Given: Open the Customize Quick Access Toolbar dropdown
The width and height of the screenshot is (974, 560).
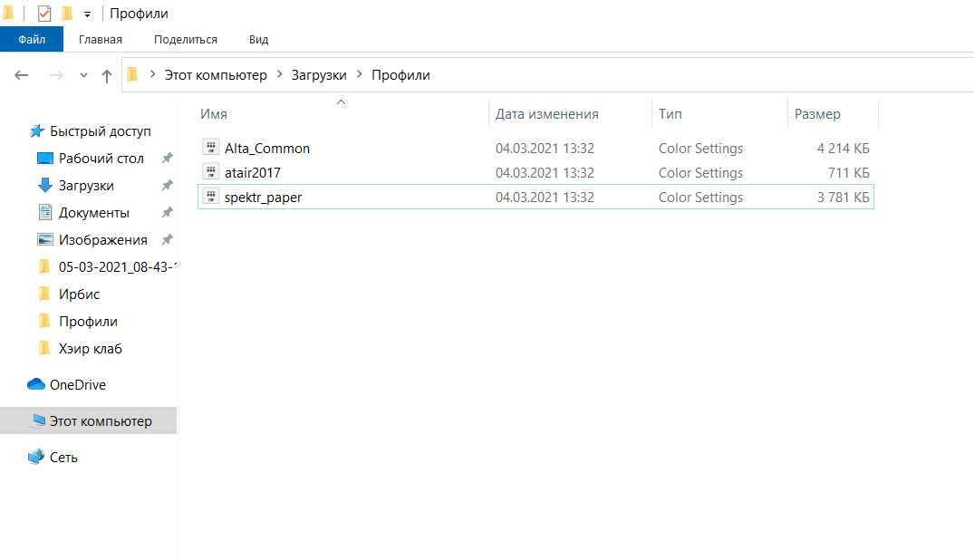Looking at the screenshot, I should (x=87, y=14).
